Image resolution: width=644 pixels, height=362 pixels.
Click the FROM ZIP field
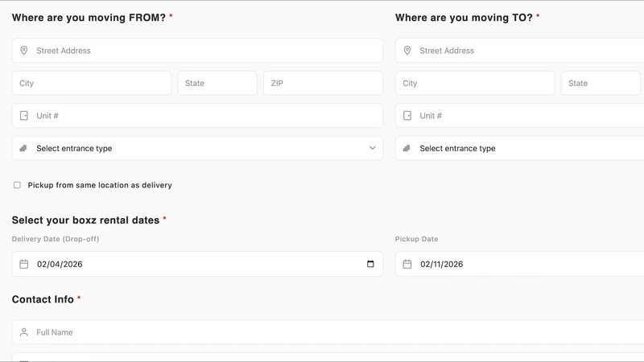(324, 83)
